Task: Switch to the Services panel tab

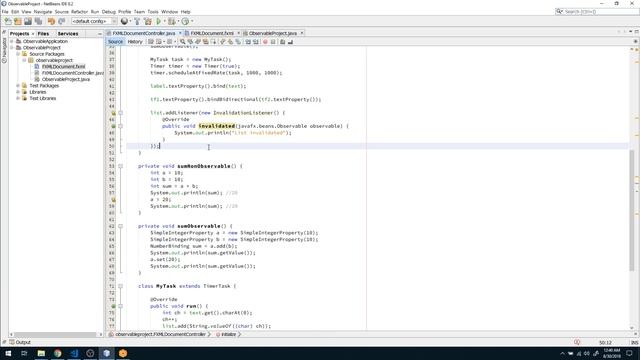Action: [68, 33]
